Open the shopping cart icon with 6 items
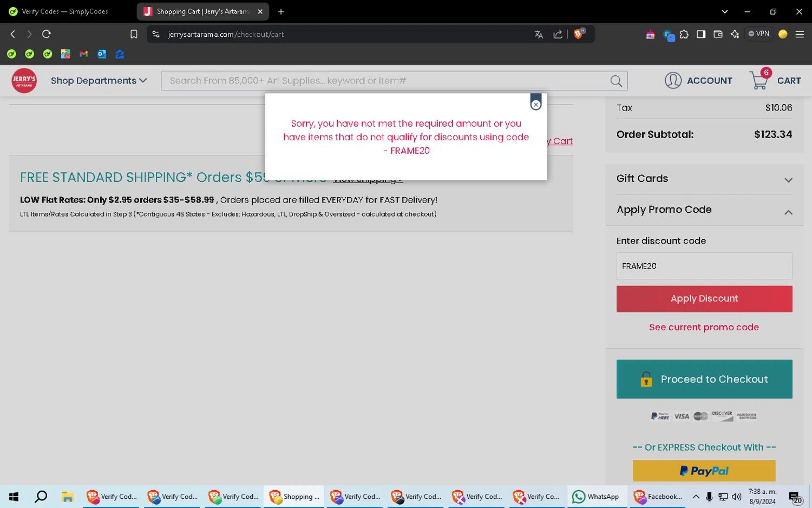 pyautogui.click(x=759, y=80)
